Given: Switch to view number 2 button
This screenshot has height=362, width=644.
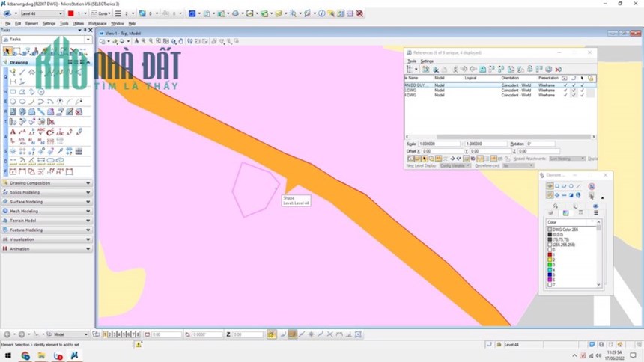Looking at the screenshot, I should click(109, 334).
